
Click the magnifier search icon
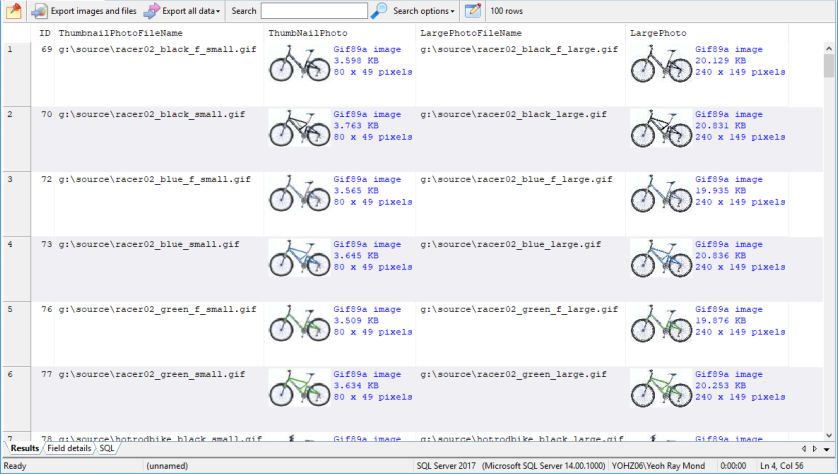point(379,11)
